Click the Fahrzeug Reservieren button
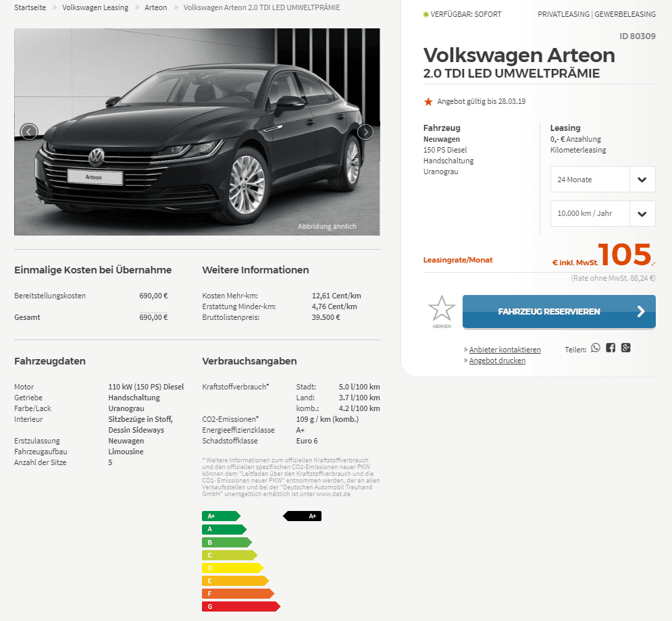The image size is (672, 621). point(559,311)
